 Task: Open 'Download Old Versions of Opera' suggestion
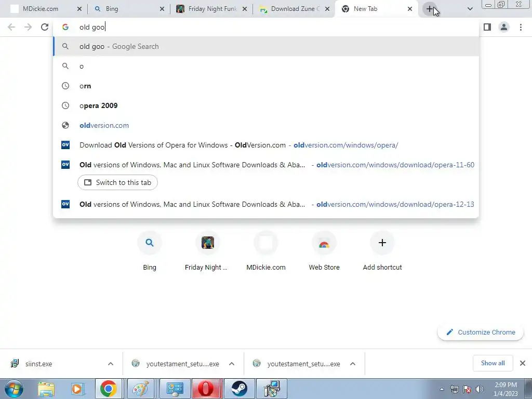pos(266,145)
